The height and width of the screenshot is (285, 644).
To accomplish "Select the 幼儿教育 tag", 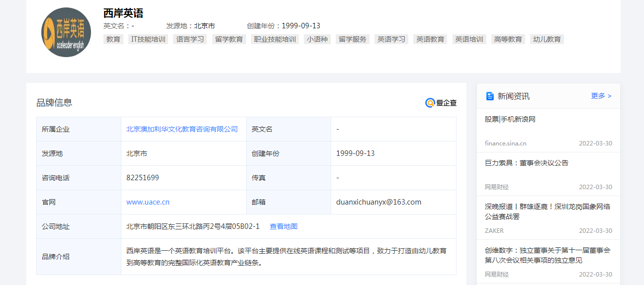I will click(547, 39).
